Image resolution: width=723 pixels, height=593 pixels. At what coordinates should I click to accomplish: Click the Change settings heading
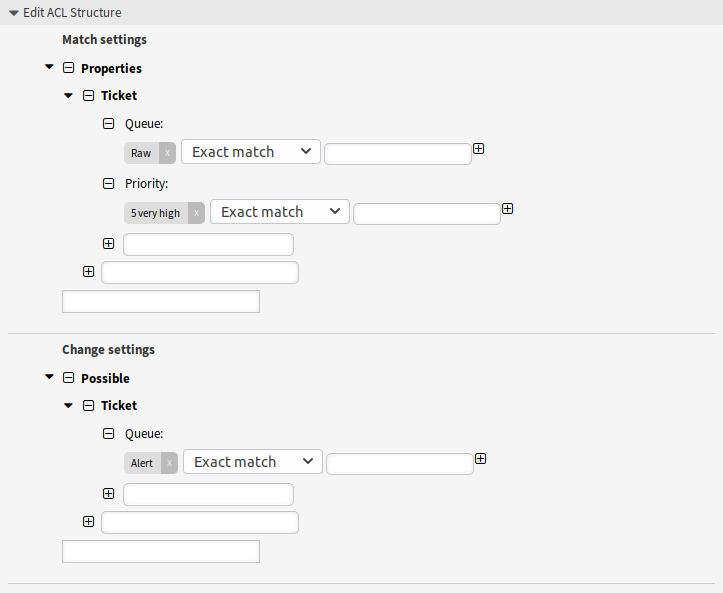click(x=108, y=350)
